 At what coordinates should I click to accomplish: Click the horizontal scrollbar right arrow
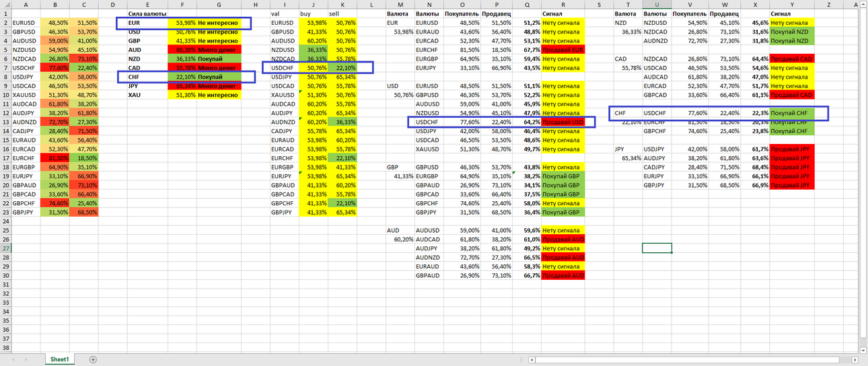point(855,360)
